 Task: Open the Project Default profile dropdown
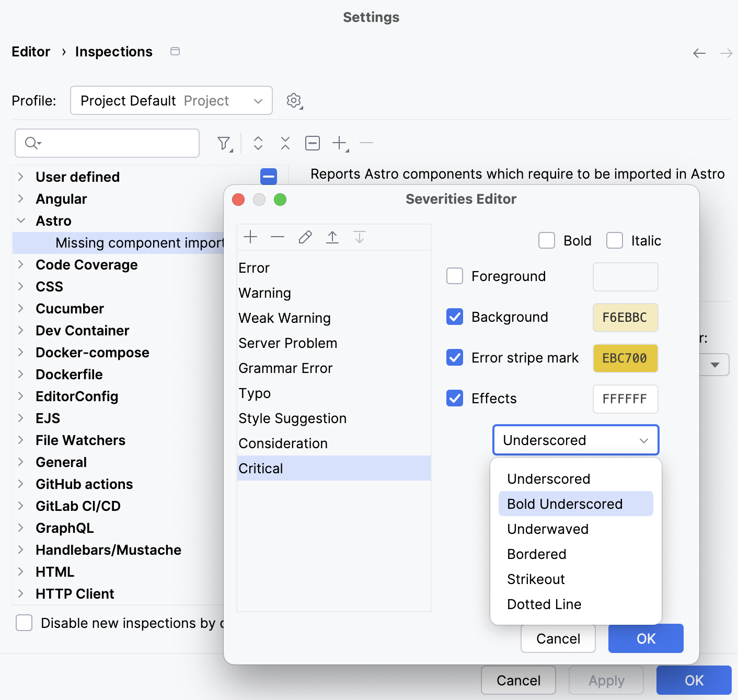[171, 100]
